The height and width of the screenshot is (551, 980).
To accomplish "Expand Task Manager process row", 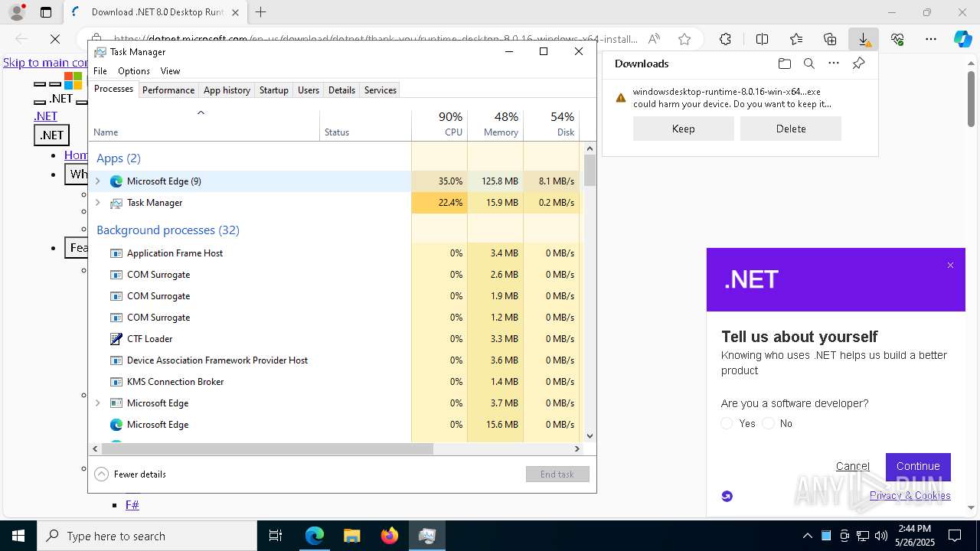I will tap(97, 203).
